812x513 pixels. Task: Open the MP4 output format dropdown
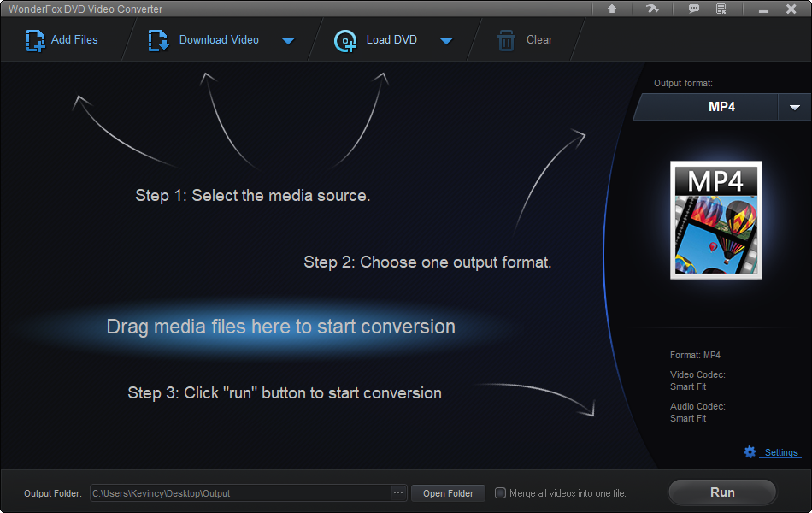pos(794,107)
